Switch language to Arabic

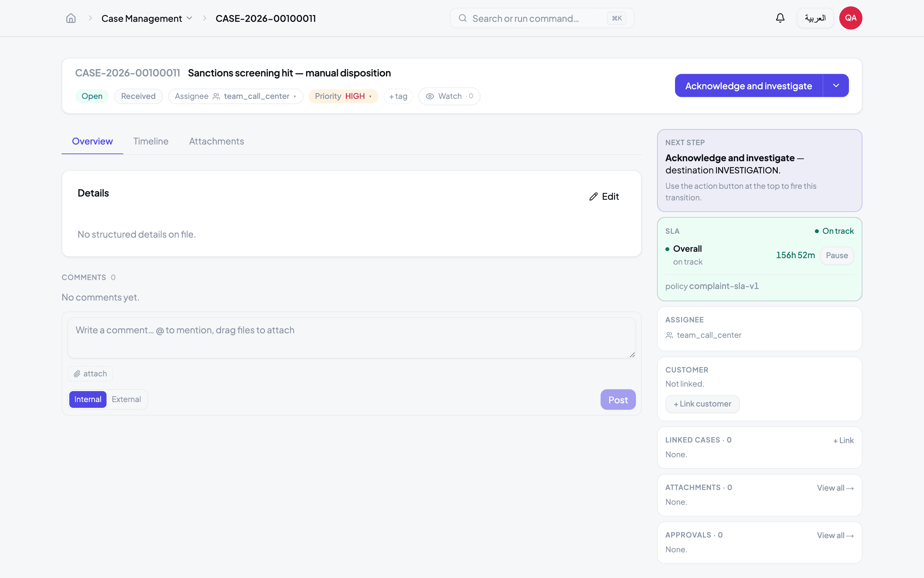tap(815, 18)
